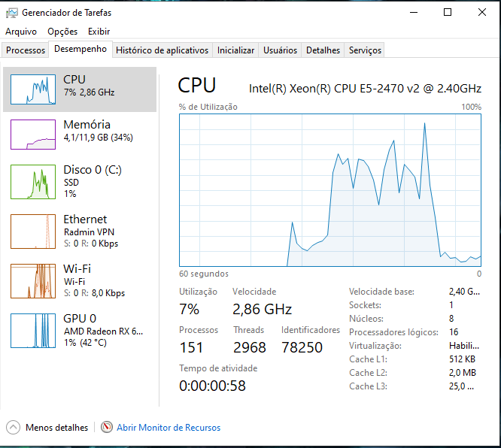The image size is (501, 448).
Task: Select the Memória mini graph thumbnail
Action: tap(33, 135)
